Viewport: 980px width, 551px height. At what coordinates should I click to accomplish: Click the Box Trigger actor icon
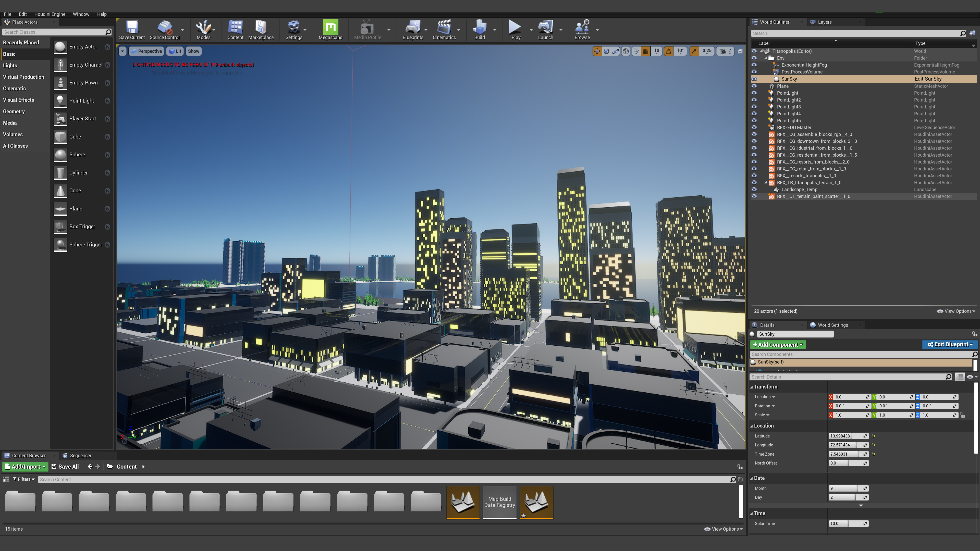coord(60,227)
